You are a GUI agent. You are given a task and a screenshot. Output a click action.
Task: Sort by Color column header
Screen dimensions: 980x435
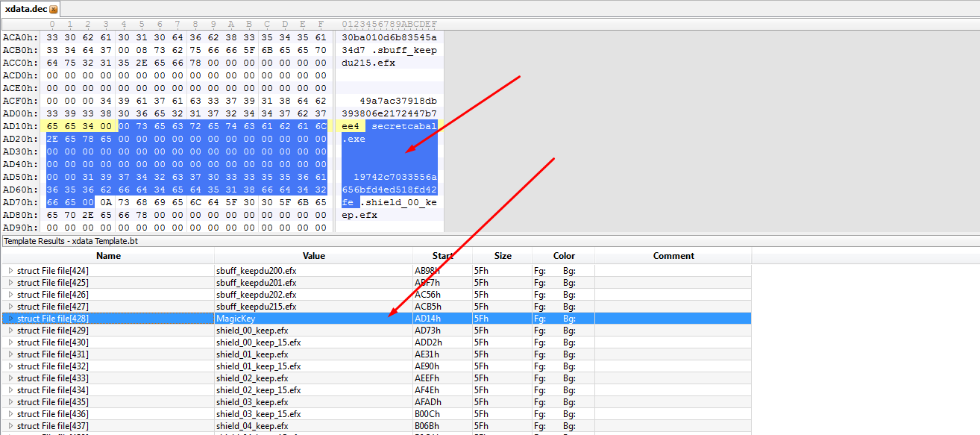tap(564, 256)
